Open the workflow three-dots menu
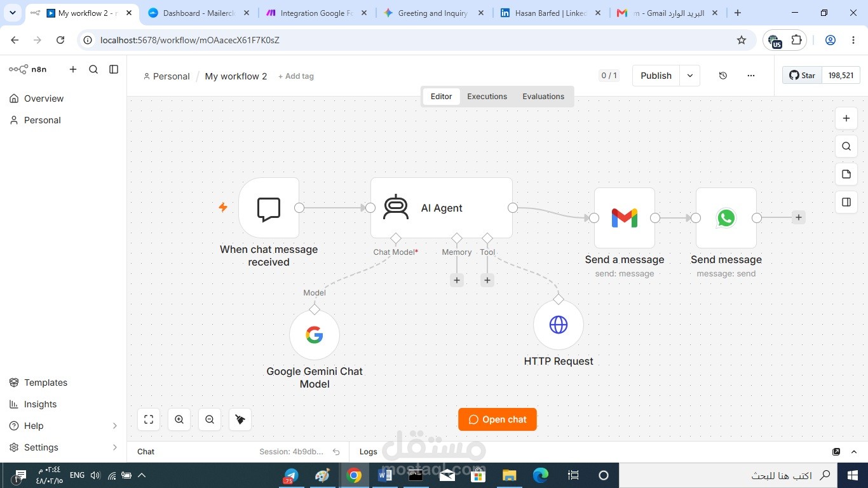Image resolution: width=868 pixels, height=488 pixels. tap(751, 76)
